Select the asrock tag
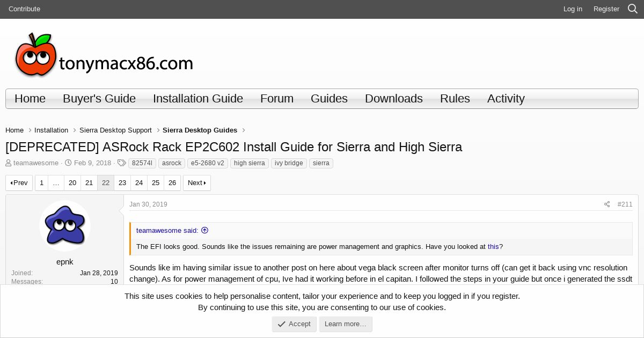644x338 pixels. tap(172, 163)
